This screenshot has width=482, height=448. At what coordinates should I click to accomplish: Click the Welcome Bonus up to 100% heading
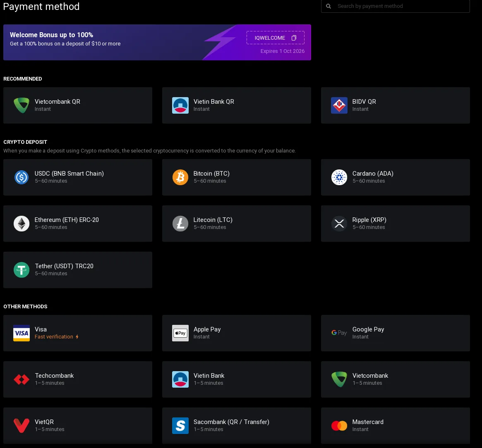coord(51,35)
